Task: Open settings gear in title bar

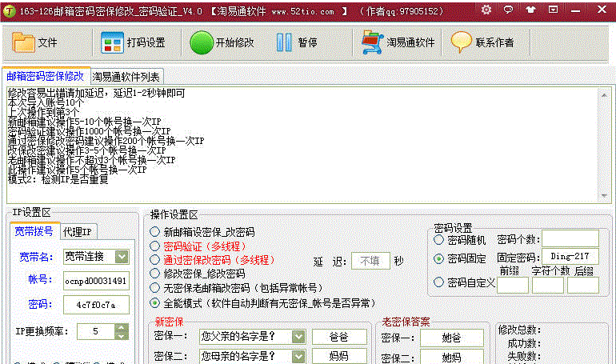Action: coord(487,10)
